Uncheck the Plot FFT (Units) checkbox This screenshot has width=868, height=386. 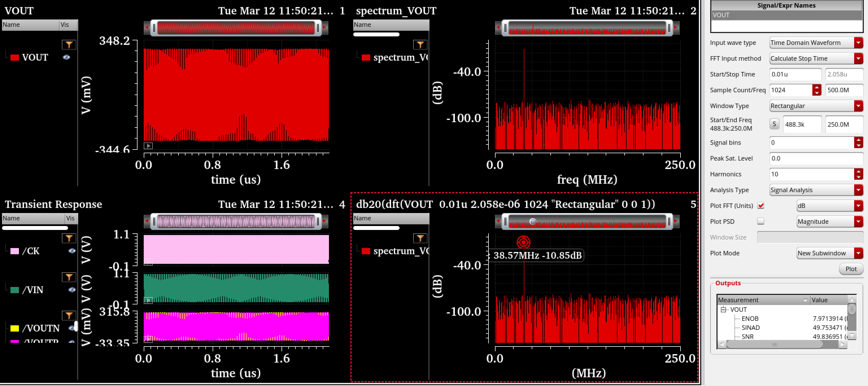pyautogui.click(x=760, y=205)
